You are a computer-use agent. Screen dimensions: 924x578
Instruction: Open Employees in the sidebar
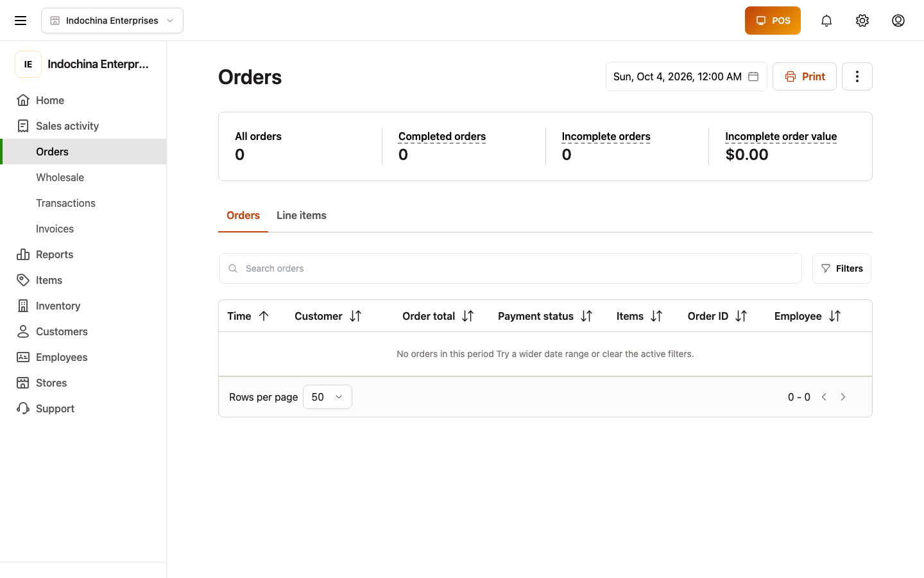click(x=83, y=357)
